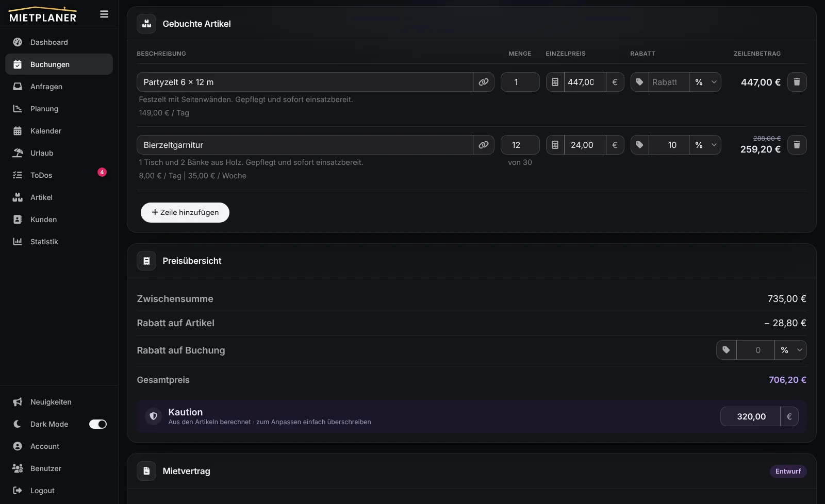
Task: Click the Kaution amount field
Action: (750, 416)
